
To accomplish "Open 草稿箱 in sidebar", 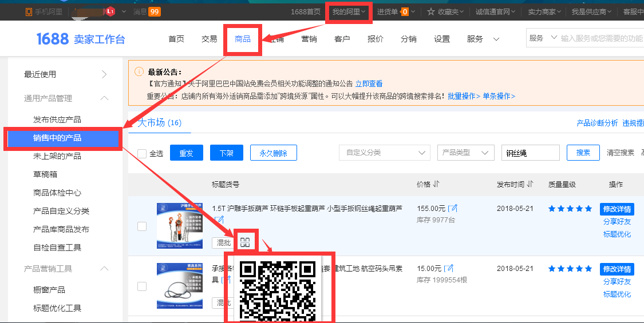I will pos(45,174).
